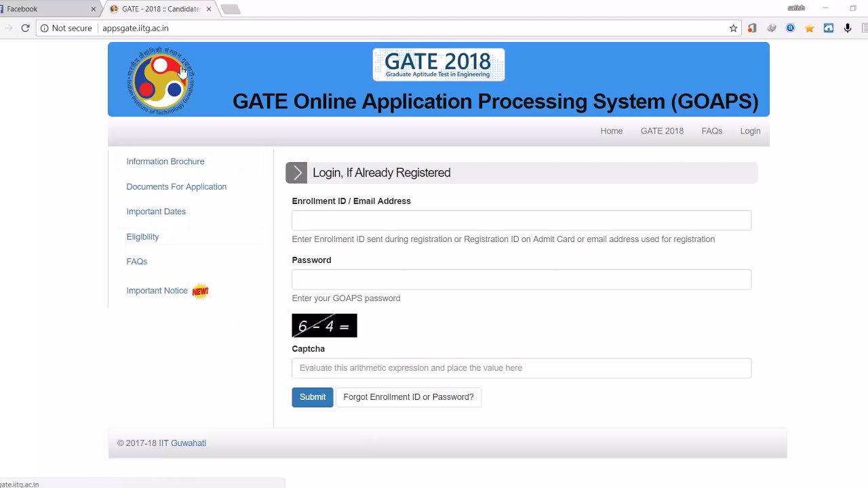Screen dimensions: 868x488
Task: Open FAQs in the left sidebar
Action: [136, 261]
